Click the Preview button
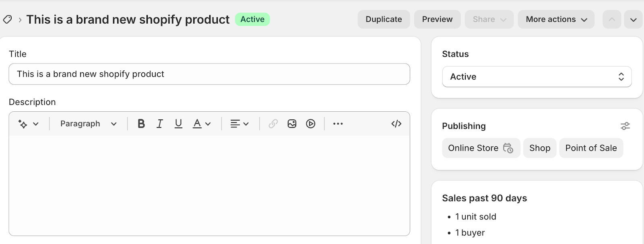The width and height of the screenshot is (644, 244). pos(437,19)
